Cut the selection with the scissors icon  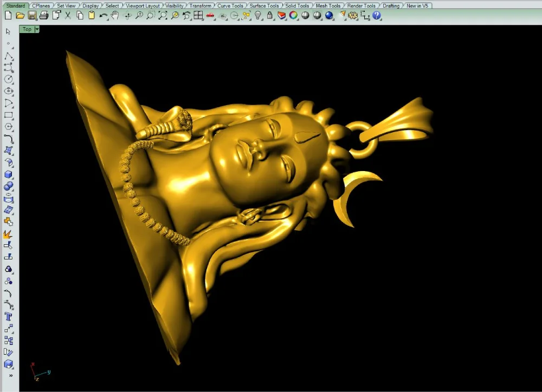click(68, 15)
